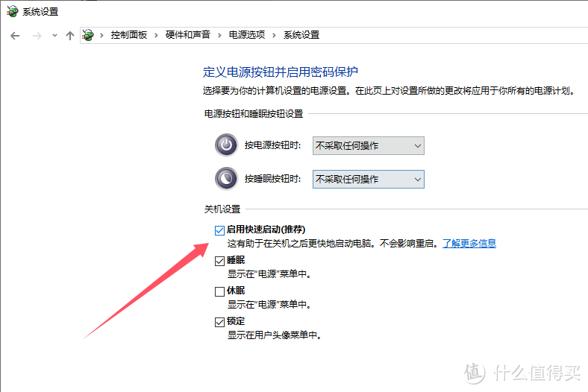
Task: Open the 了解更多信息 link
Action: pos(469,244)
